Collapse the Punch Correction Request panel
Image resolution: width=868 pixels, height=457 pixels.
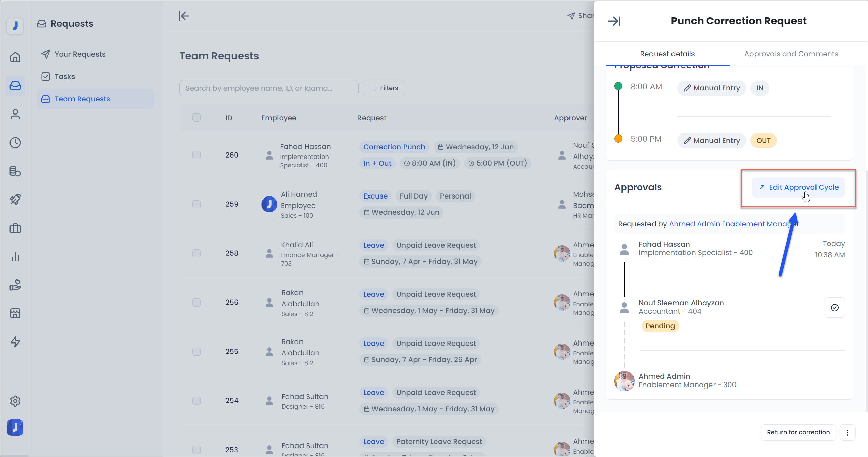[x=614, y=21]
